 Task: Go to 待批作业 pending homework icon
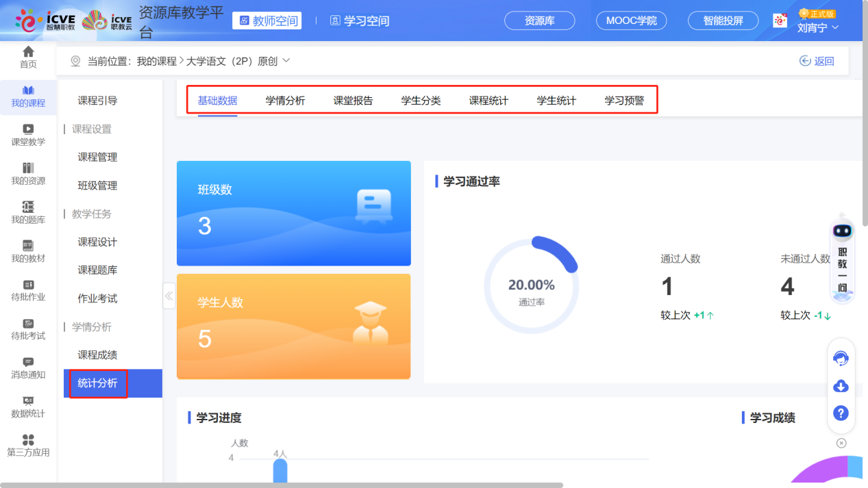(x=27, y=291)
